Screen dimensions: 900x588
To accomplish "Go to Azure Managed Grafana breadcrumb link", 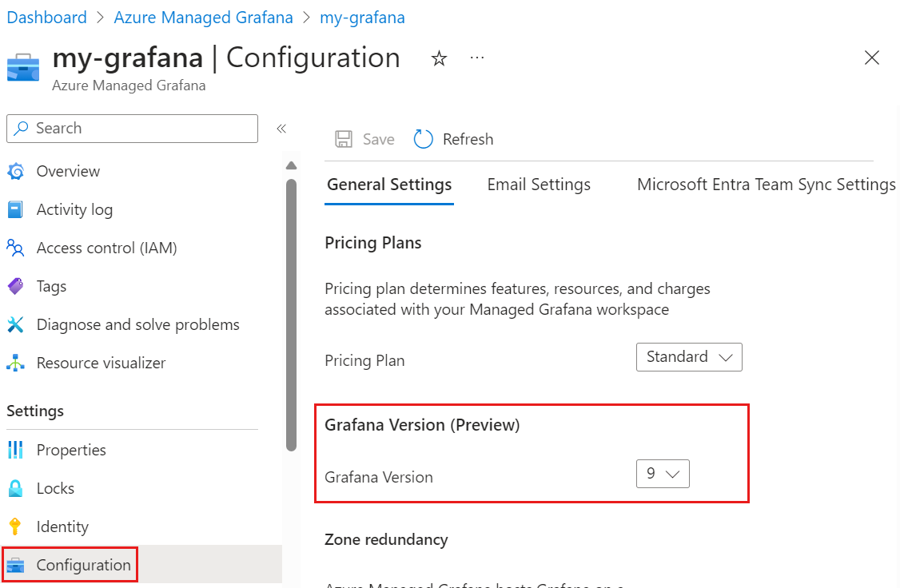I will pos(203,17).
